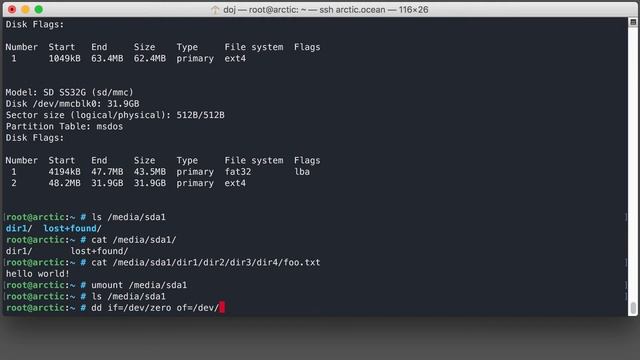
Task: Click the 'hello world!' output line
Action: (38, 274)
